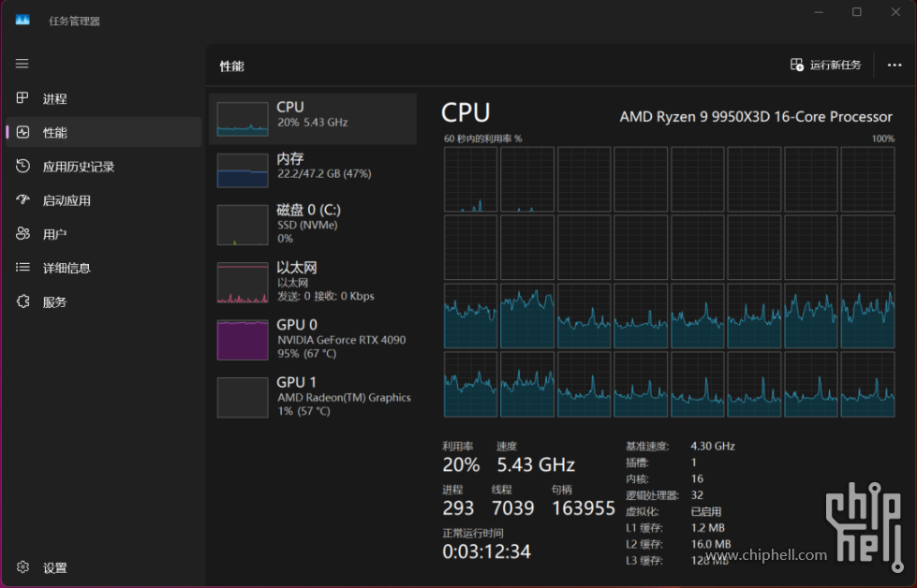Click the uptime value 0:03:12:34
Screen dimensions: 917x588
(x=486, y=551)
